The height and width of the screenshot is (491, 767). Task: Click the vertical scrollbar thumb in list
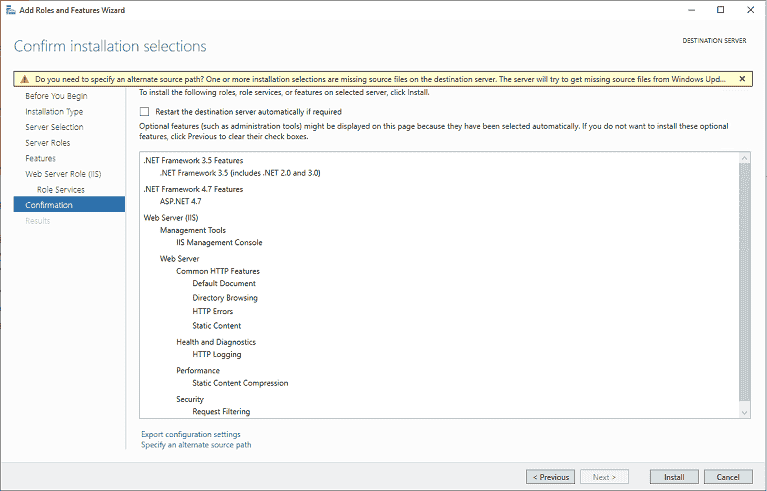(744, 282)
